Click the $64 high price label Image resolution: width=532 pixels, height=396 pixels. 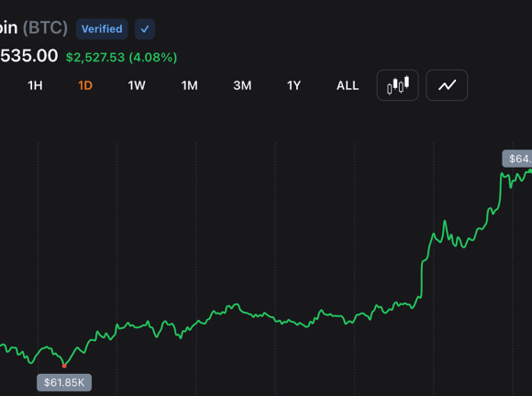(517, 159)
